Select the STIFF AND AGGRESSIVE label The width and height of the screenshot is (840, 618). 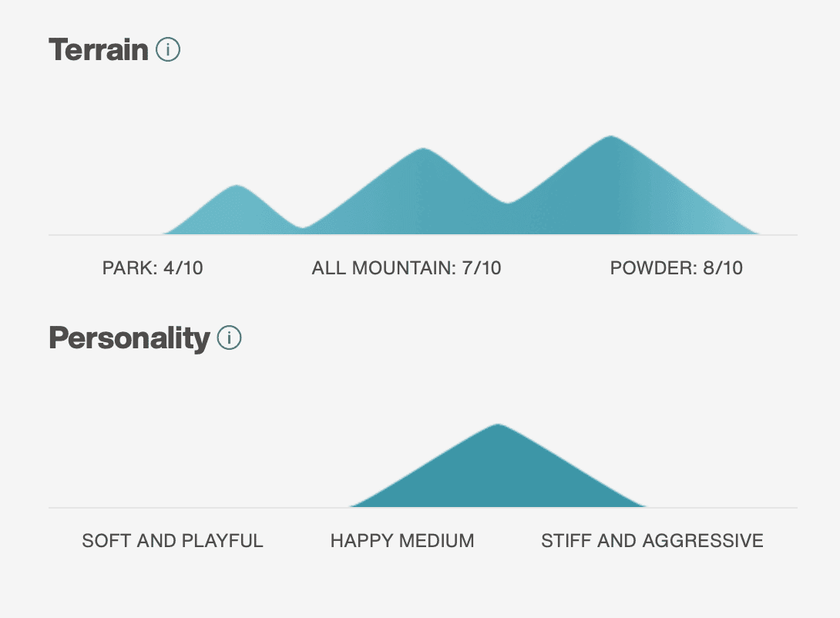pyautogui.click(x=652, y=541)
